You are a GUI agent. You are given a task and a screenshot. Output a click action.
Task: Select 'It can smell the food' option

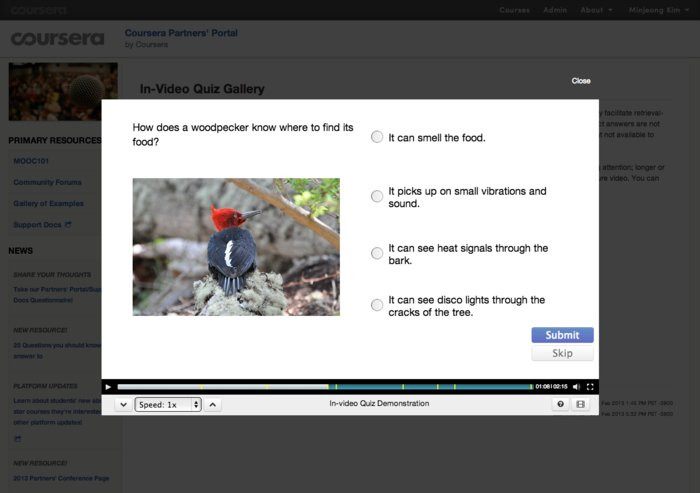click(377, 137)
